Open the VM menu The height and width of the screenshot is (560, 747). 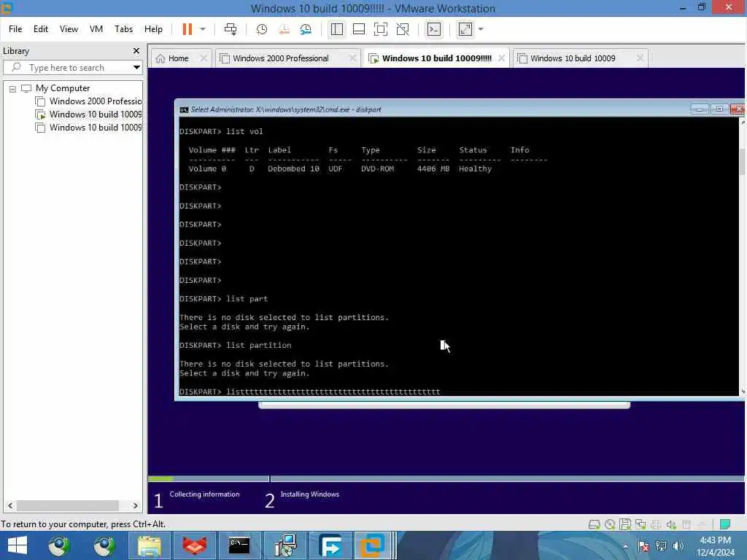(x=96, y=29)
